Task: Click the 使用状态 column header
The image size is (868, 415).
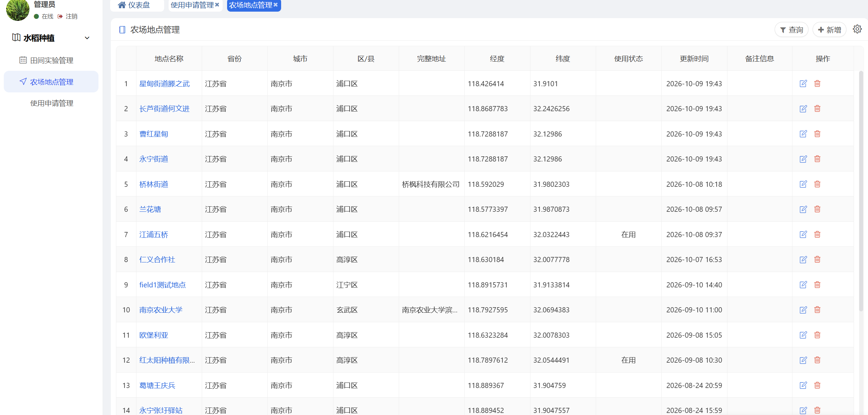Action: [x=628, y=59]
